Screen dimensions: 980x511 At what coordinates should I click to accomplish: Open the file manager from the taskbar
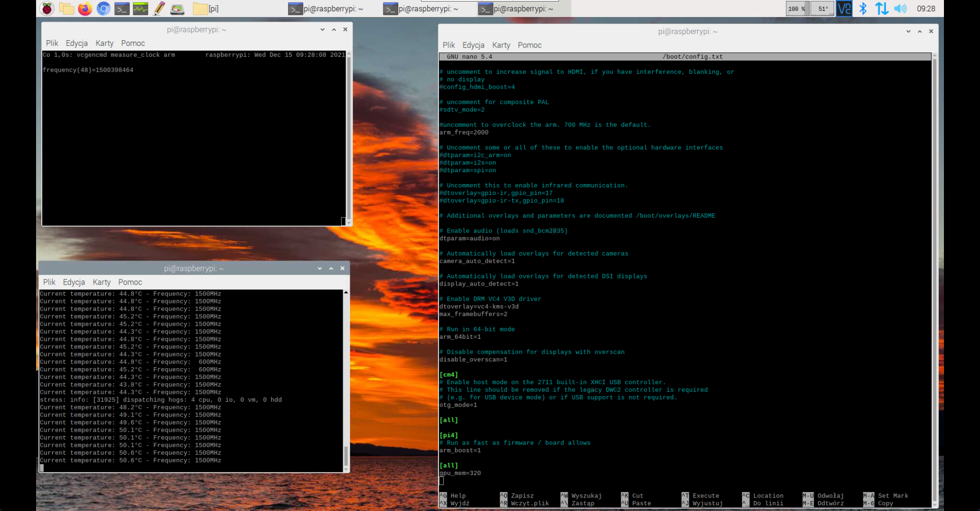66,8
